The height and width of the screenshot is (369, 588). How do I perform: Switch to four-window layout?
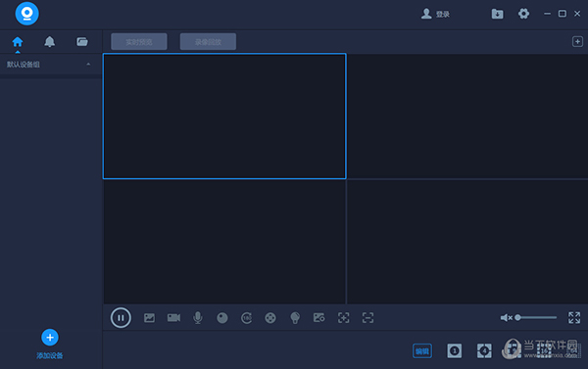(484, 351)
